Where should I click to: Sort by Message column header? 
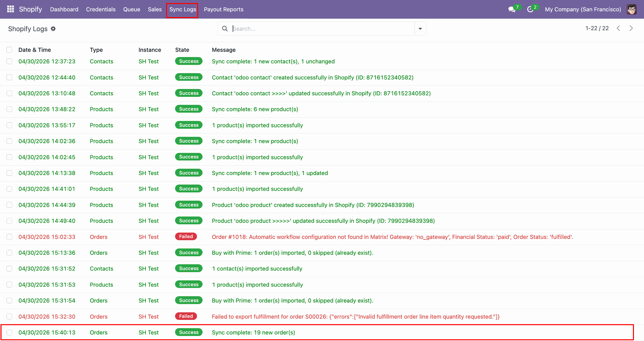click(x=224, y=50)
